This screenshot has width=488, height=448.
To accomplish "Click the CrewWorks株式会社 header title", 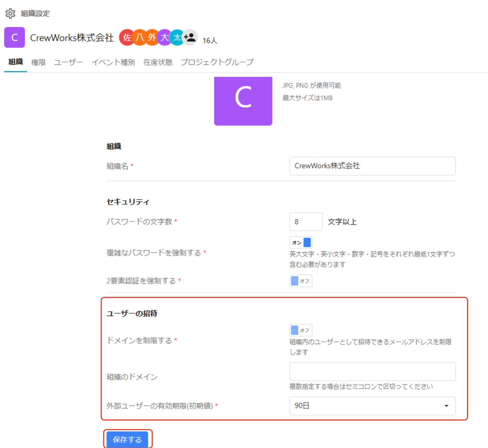I will pos(72,38).
